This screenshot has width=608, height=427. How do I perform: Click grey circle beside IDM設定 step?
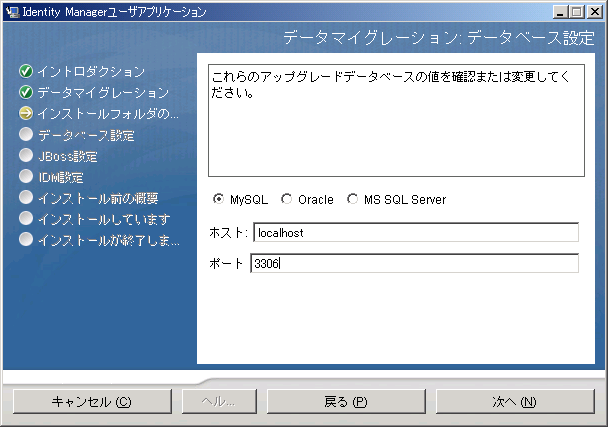(26, 176)
